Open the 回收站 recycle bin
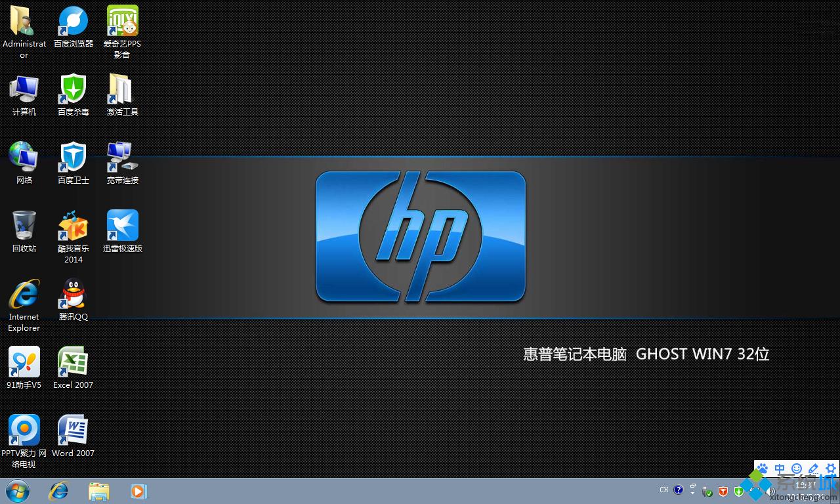Viewport: 840px width, 504px height. tap(24, 226)
